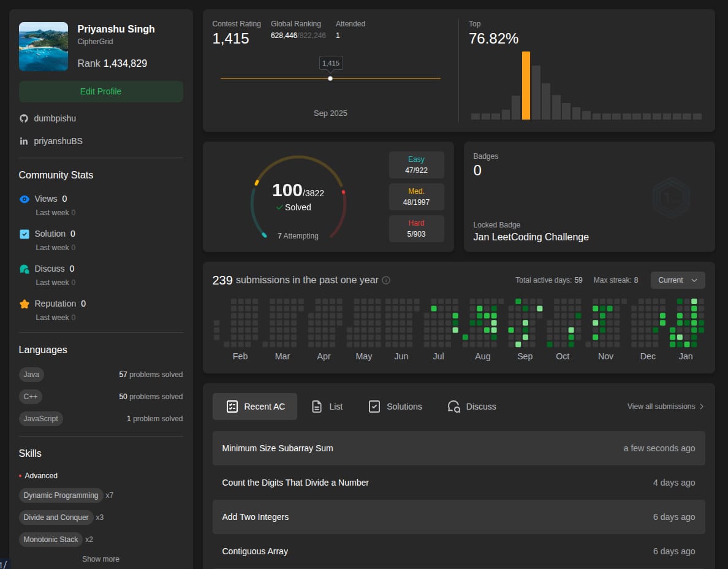
Task: Click the Discuss tab search-bubble icon
Action: (x=453, y=407)
